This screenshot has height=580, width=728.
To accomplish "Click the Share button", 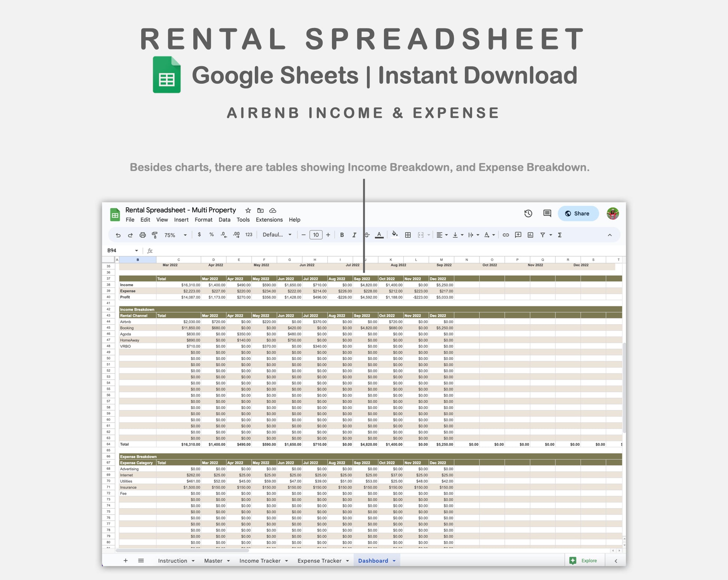I will tap(578, 214).
